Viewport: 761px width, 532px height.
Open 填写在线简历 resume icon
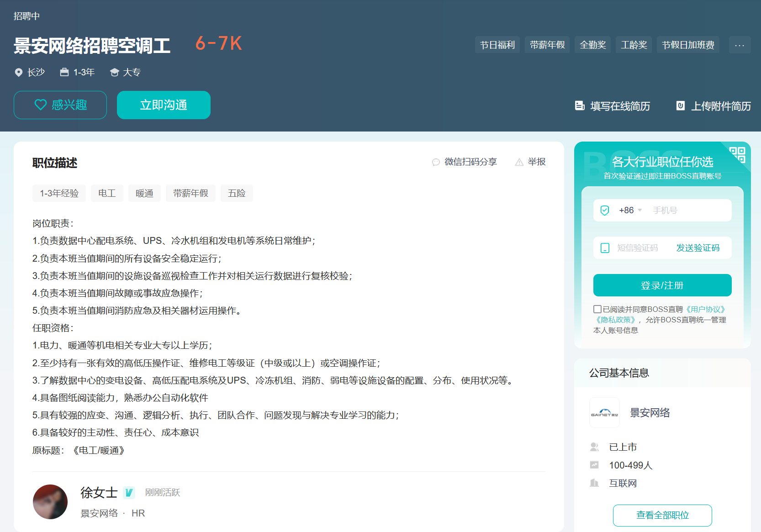(x=580, y=106)
